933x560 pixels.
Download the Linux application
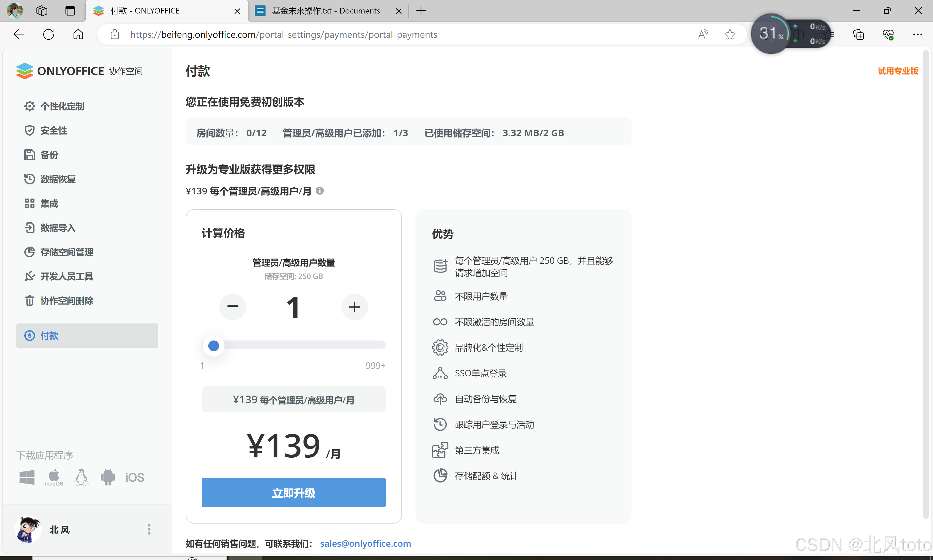point(81,477)
